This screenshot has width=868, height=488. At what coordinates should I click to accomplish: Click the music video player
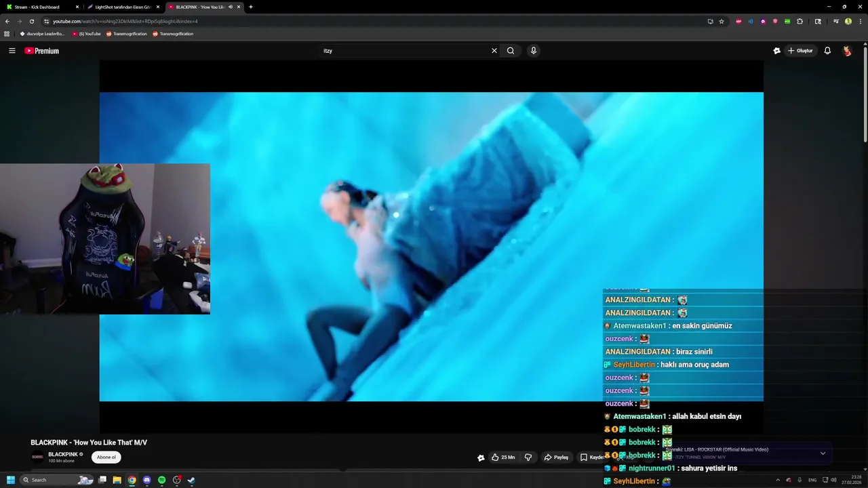431,247
